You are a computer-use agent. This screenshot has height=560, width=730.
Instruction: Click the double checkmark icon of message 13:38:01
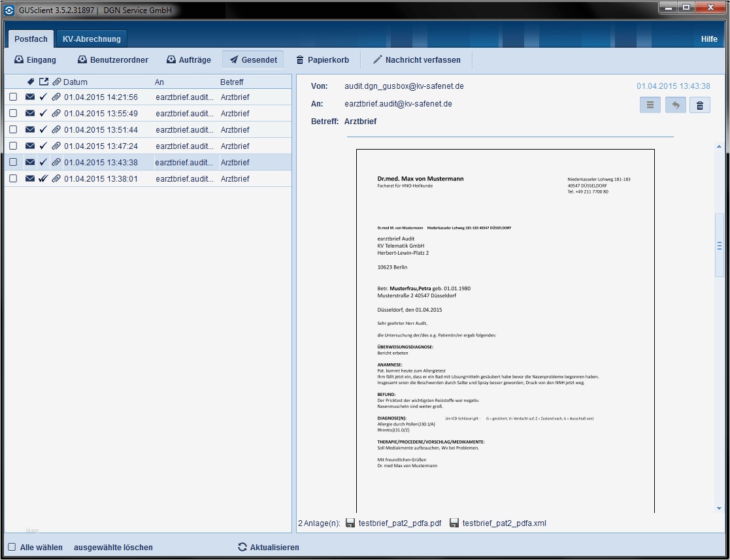tap(43, 178)
